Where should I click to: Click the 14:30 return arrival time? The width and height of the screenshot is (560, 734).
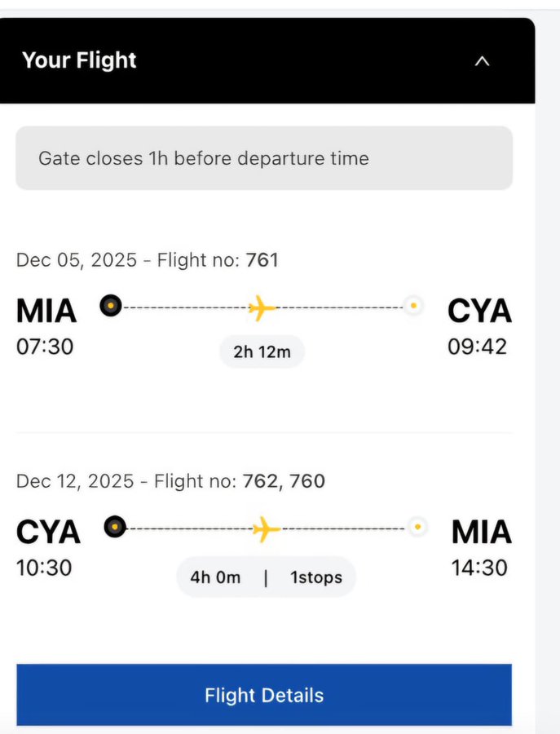click(479, 567)
